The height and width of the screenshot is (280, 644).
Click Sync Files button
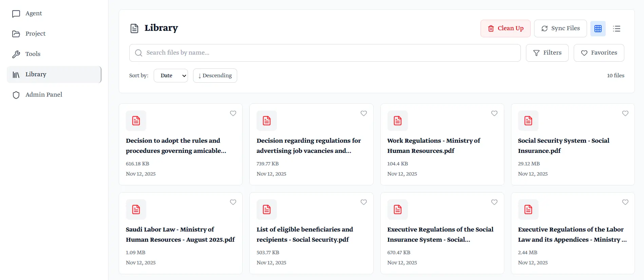point(561,28)
